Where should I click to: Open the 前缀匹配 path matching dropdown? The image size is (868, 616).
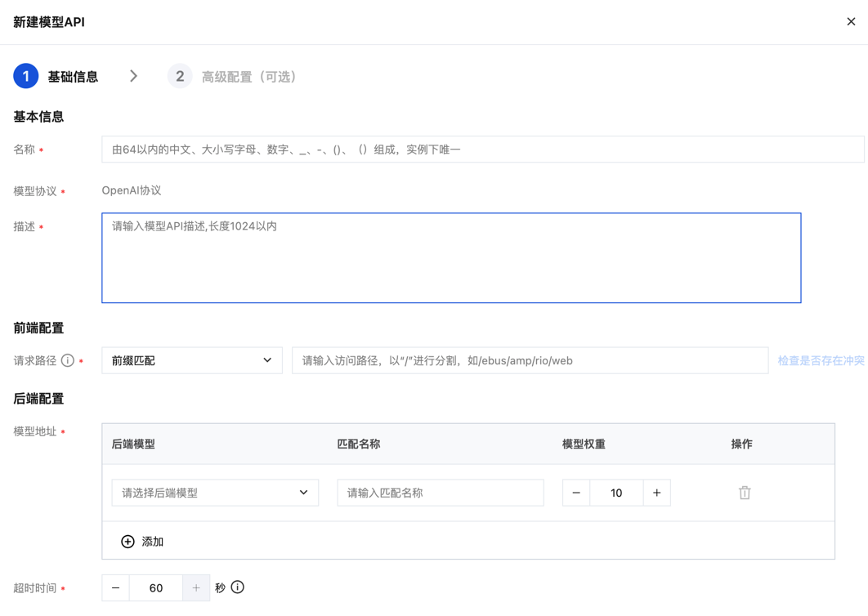point(192,360)
